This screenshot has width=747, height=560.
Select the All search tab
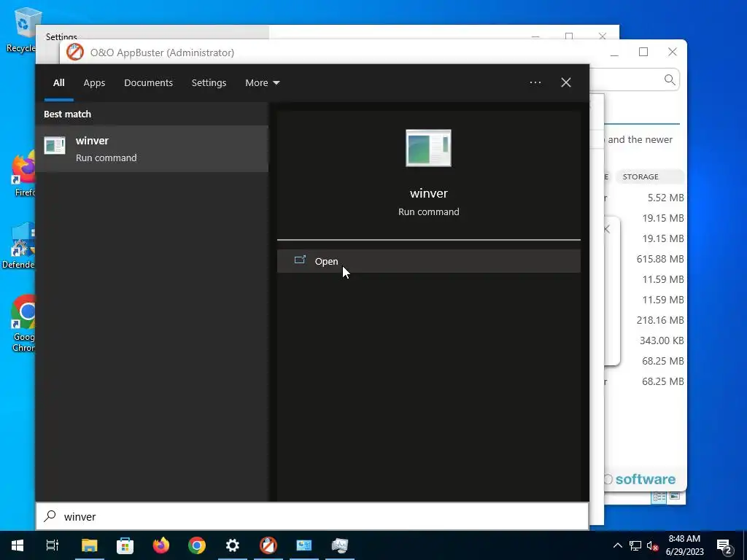click(58, 83)
